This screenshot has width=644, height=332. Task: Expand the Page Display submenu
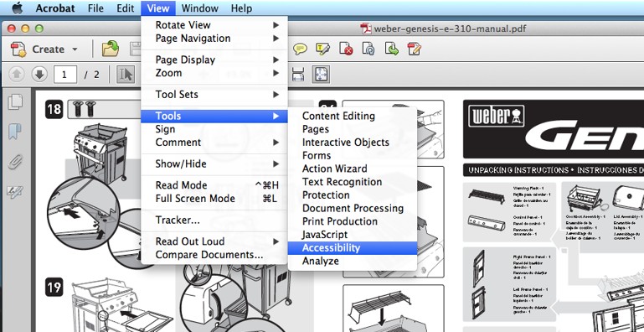pyautogui.click(x=214, y=60)
